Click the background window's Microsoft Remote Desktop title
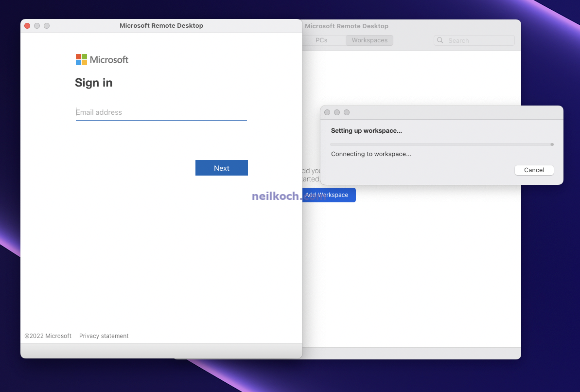Screen dimensions: 580x392 346,26
